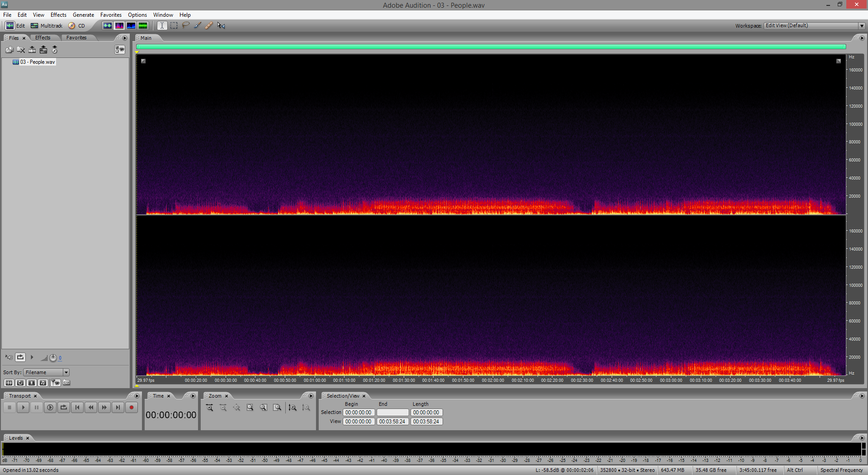The image size is (868, 475).
Task: Stop playback in Transport panel
Action: coord(9,408)
